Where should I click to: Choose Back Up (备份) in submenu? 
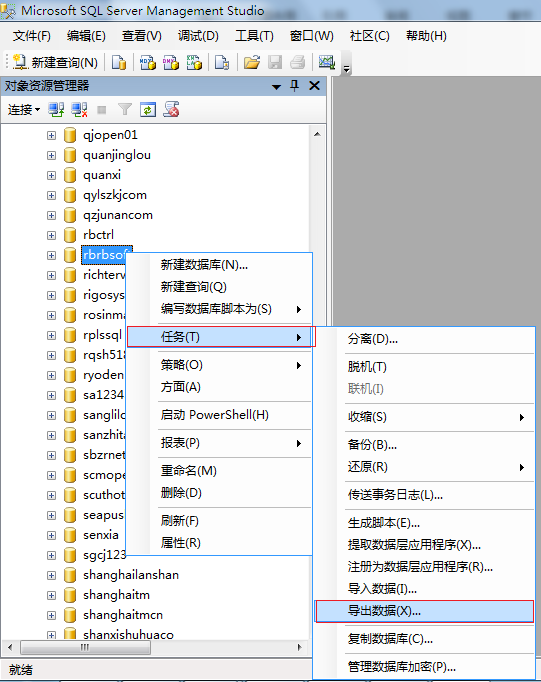424,445
